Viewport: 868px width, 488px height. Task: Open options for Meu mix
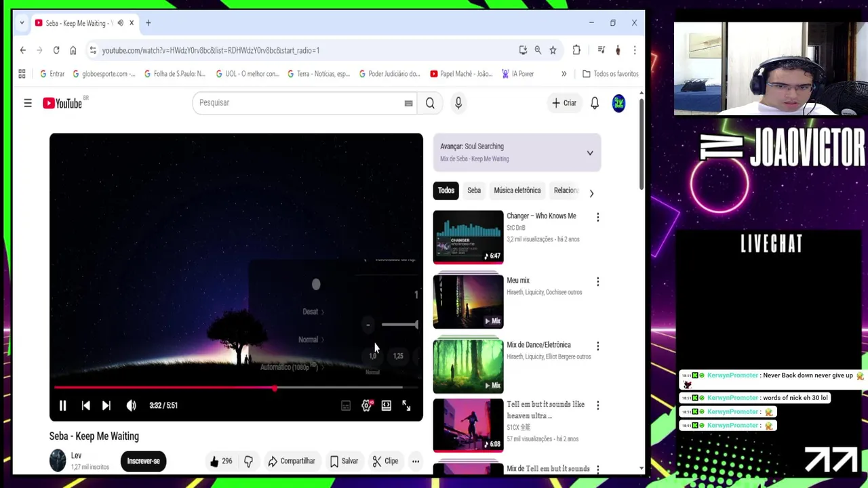pyautogui.click(x=598, y=282)
